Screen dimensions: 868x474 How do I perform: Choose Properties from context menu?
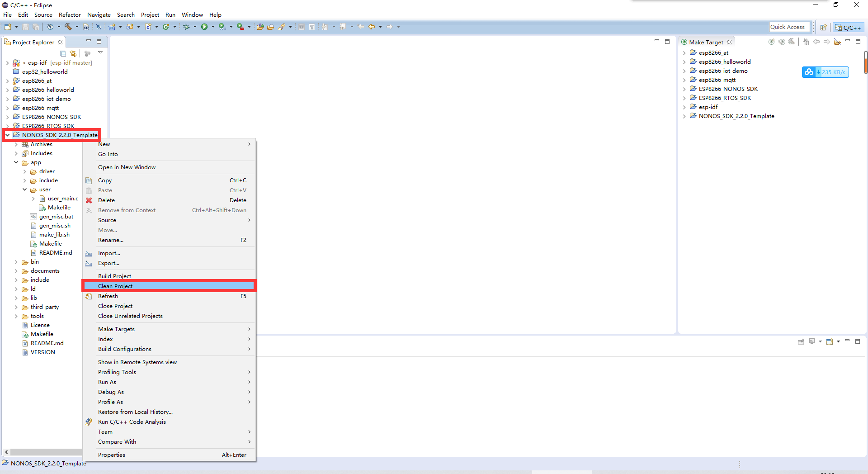[x=169, y=455]
